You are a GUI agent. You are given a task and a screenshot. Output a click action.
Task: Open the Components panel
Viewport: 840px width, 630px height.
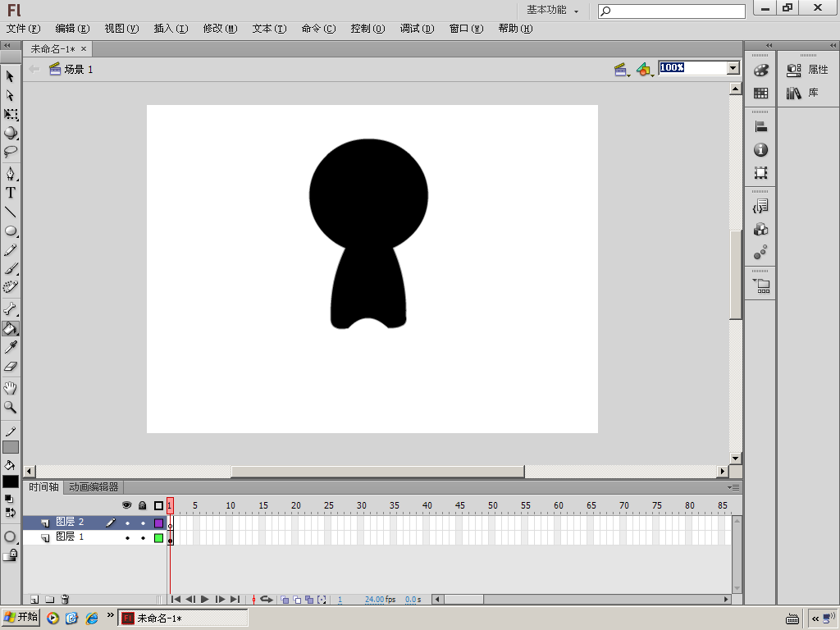pos(760,230)
